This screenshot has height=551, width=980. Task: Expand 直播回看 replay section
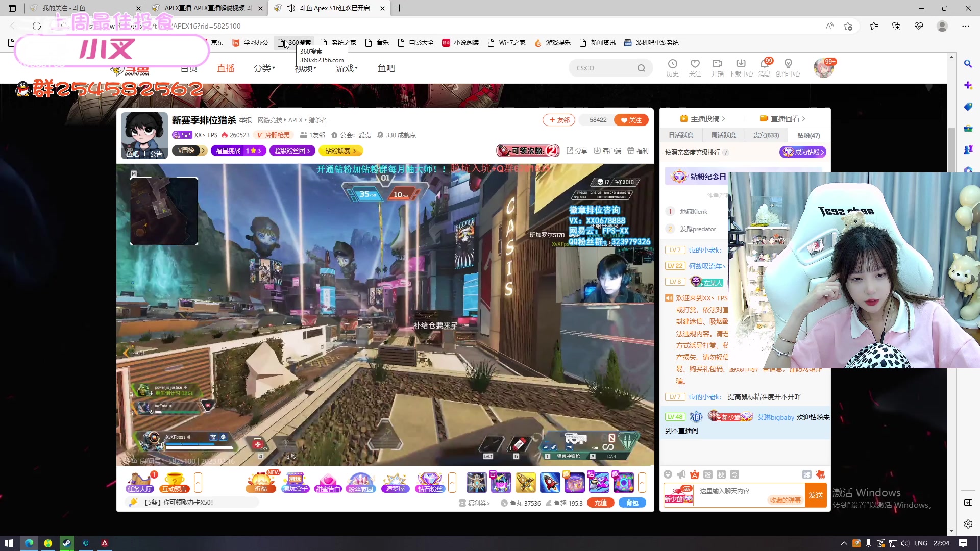click(x=782, y=119)
